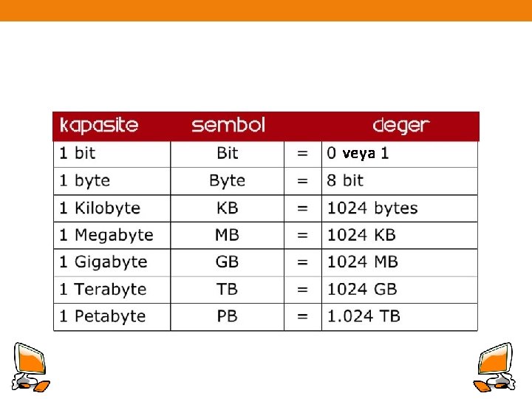The height and width of the screenshot is (399, 532).
Task: Click the 'PB' symbol cell
Action: (228, 316)
